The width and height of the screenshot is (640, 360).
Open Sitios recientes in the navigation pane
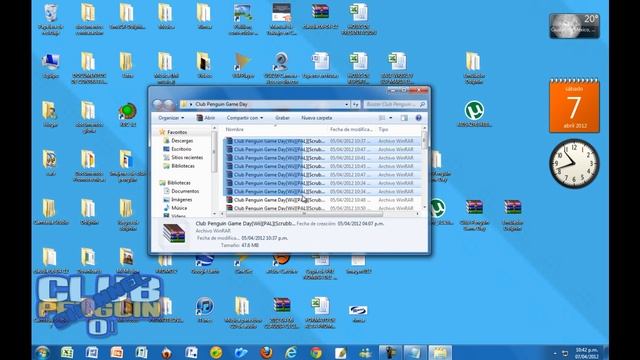[187, 158]
